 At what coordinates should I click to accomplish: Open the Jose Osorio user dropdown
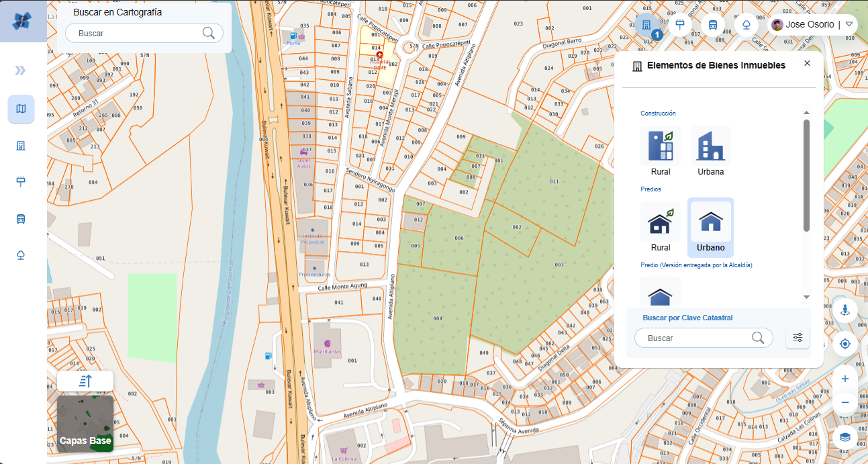849,25
